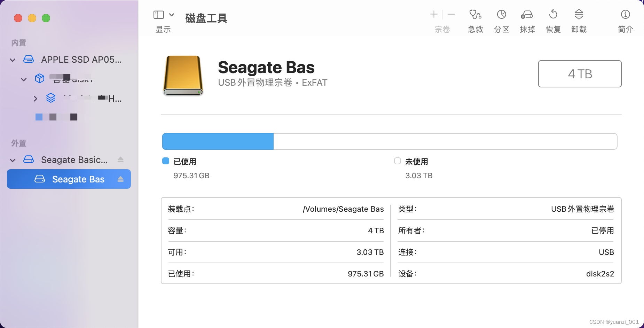Collapse the Seagate Basic... disk chevron
The width and height of the screenshot is (644, 328).
[x=13, y=160]
